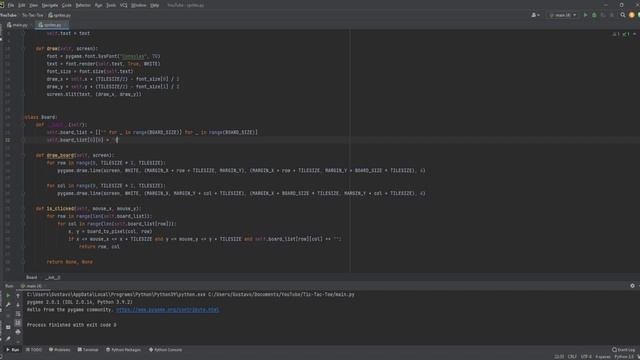Click the warnings indicator in the editor corner
The width and height of the screenshot is (640, 360).
pos(616,34)
